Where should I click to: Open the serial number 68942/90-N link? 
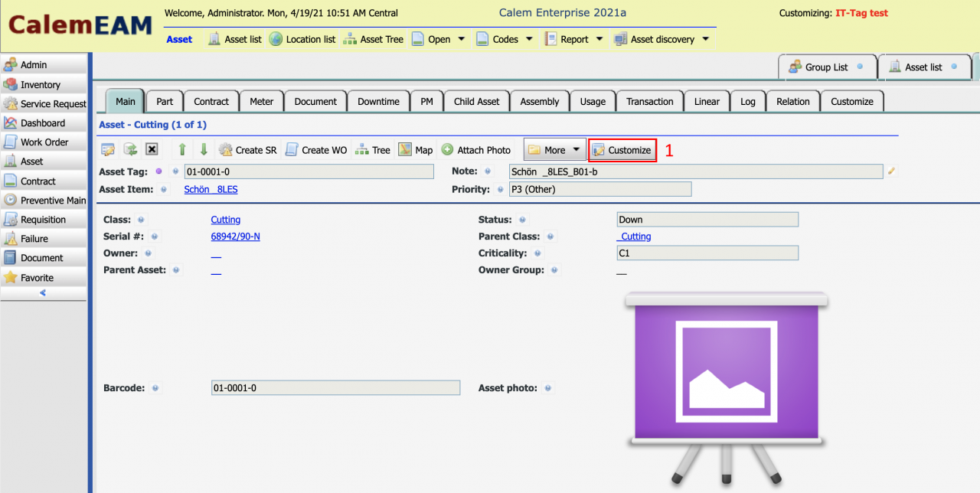pos(235,237)
